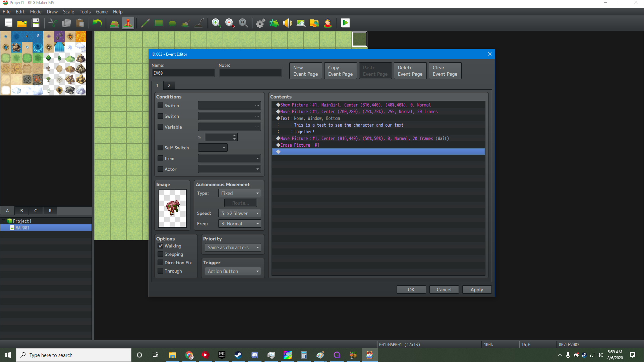This screenshot has height=362, width=644.
Task: Open Plugin Manager puzzle icon
Action: tap(274, 23)
